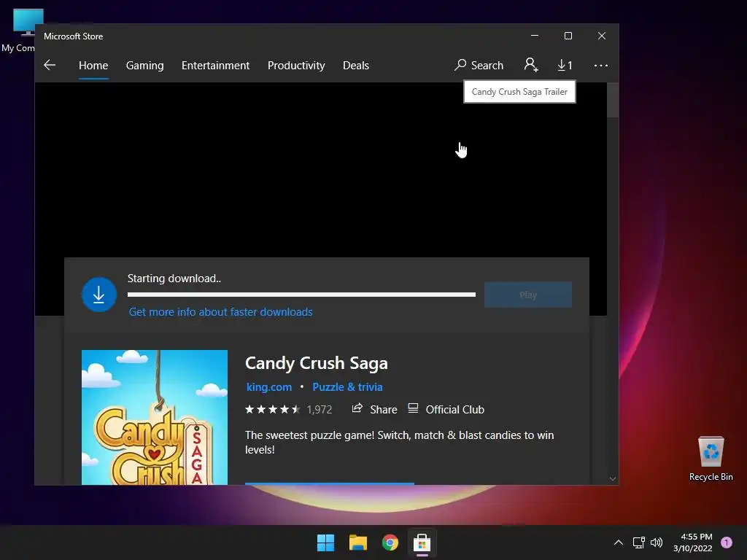Click the Starting download status text
Viewport: 747px width, 560px height.
point(174,279)
